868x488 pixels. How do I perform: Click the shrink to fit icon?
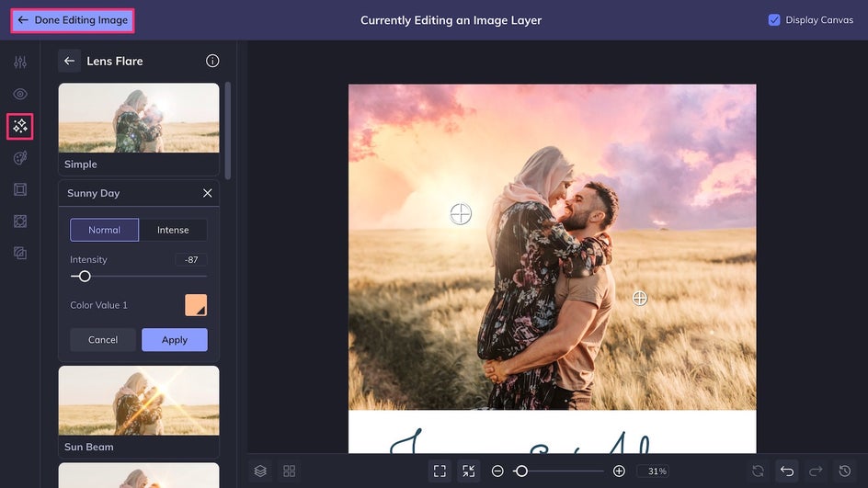point(468,471)
